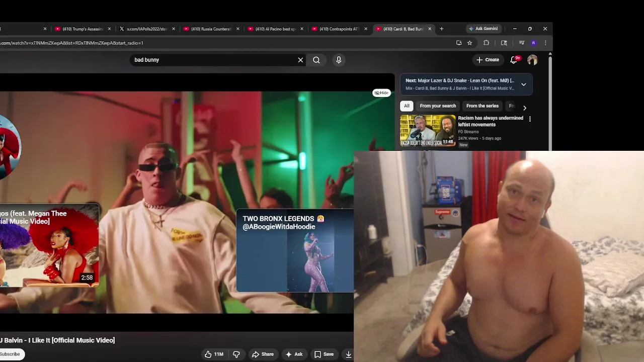Click the Share button
Image resolution: width=644 pixels, height=362 pixels.
pos(263,354)
